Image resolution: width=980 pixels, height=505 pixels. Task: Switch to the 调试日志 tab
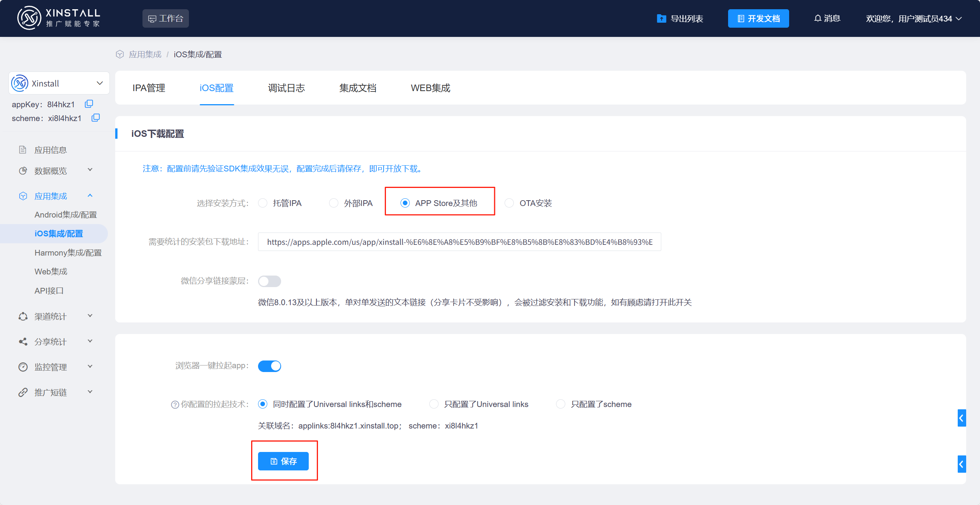click(286, 88)
